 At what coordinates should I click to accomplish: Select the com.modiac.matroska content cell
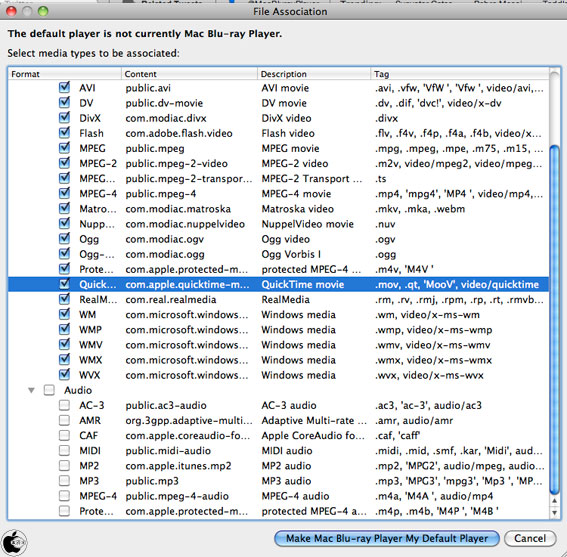point(178,209)
